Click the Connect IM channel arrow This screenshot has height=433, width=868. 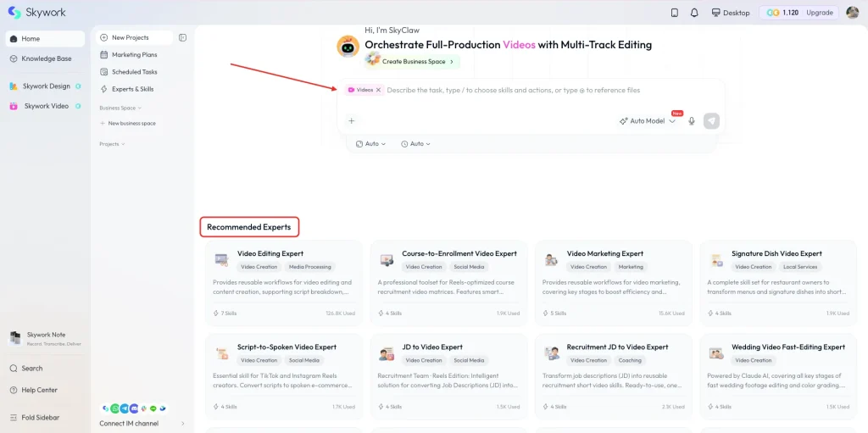(183, 424)
